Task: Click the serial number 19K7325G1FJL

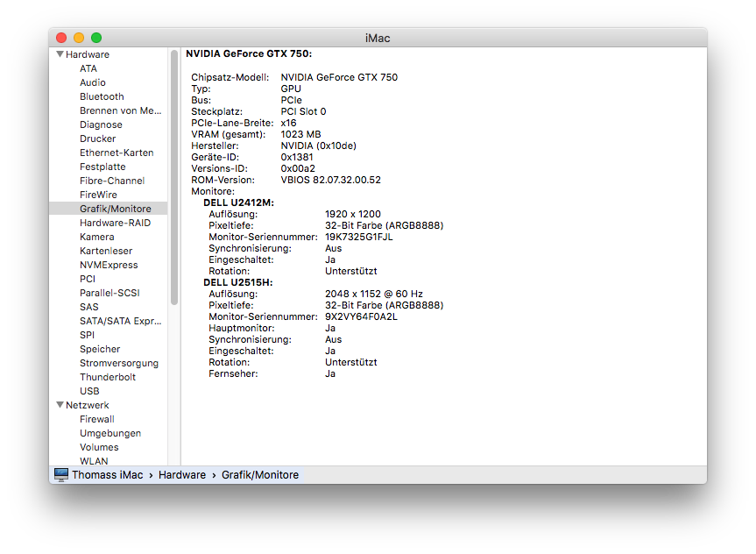Action: [x=358, y=237]
